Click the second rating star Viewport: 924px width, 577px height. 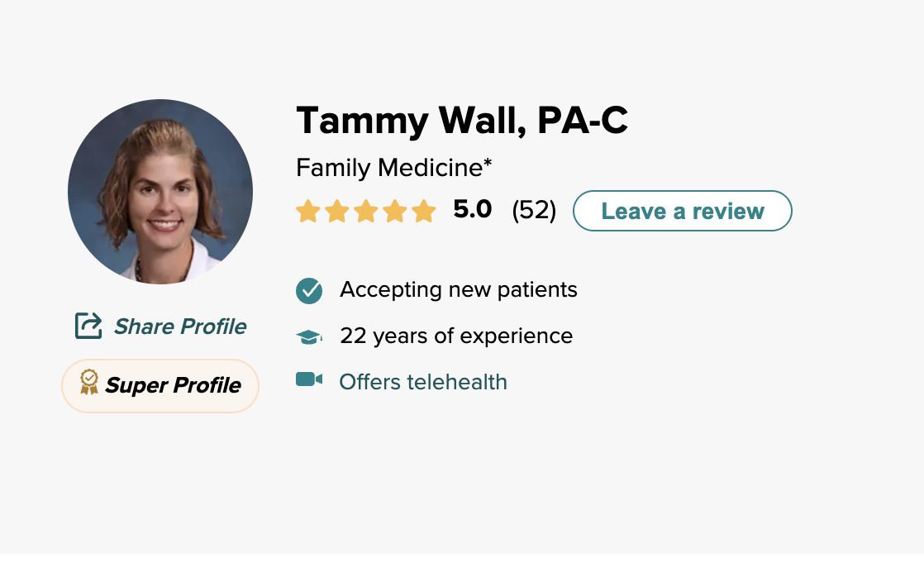tap(337, 211)
